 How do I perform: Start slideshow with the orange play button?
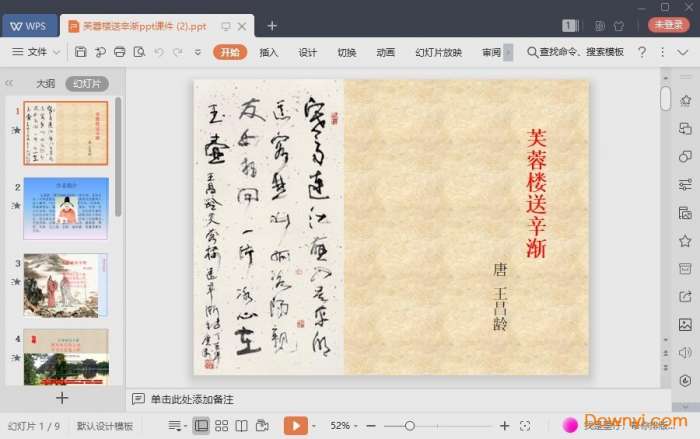coord(296,426)
